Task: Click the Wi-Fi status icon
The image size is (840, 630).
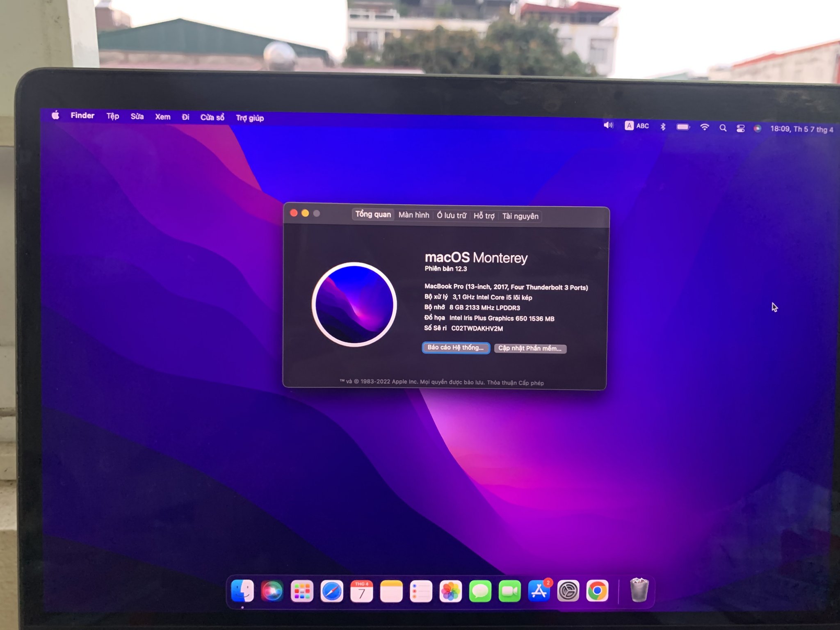Action: (x=705, y=127)
